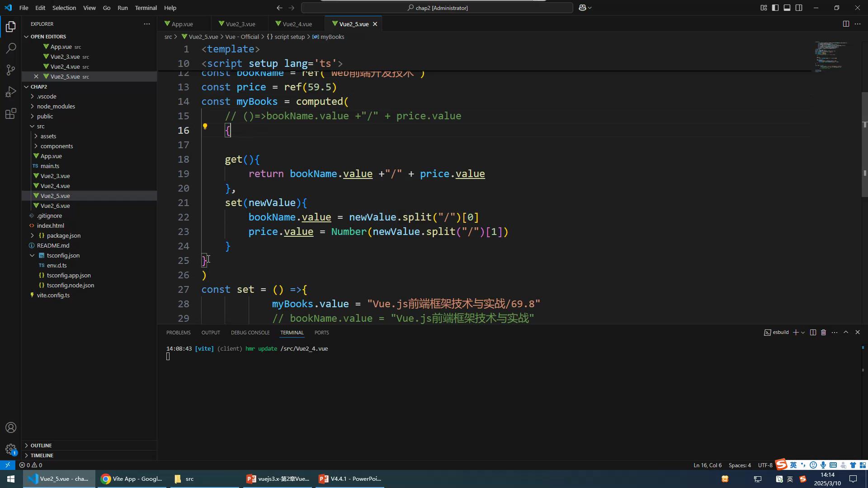Switch to the Vue2_4.vue editor tab

coord(297,24)
